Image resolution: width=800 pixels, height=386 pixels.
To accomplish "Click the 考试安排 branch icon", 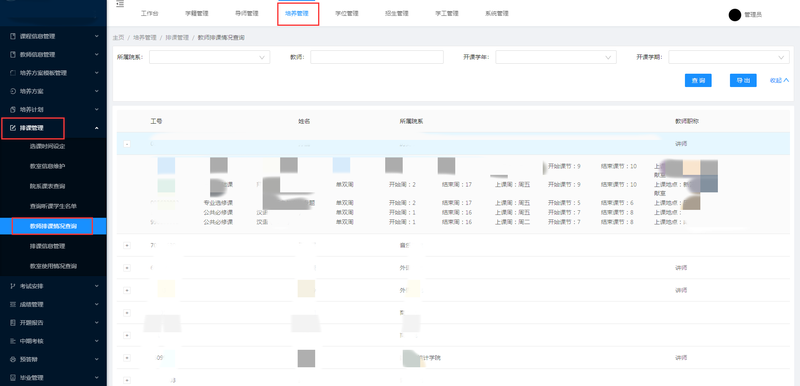I will pos(13,286).
